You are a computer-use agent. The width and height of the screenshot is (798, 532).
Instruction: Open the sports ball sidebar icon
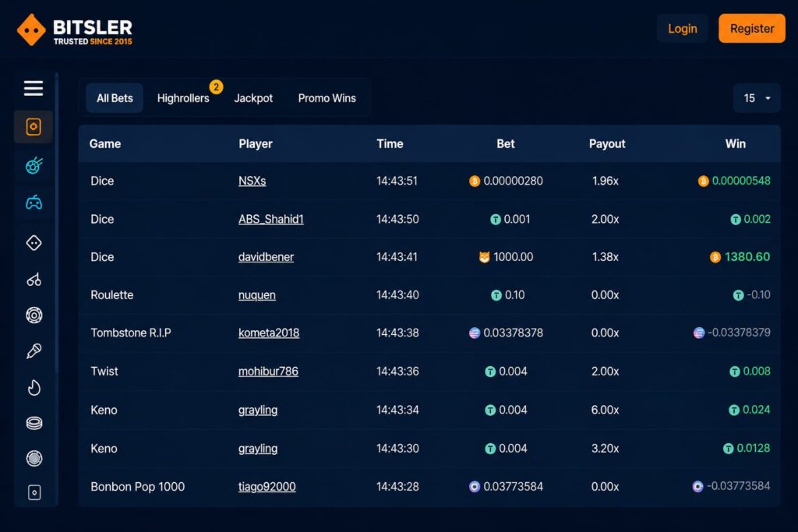coord(34,165)
